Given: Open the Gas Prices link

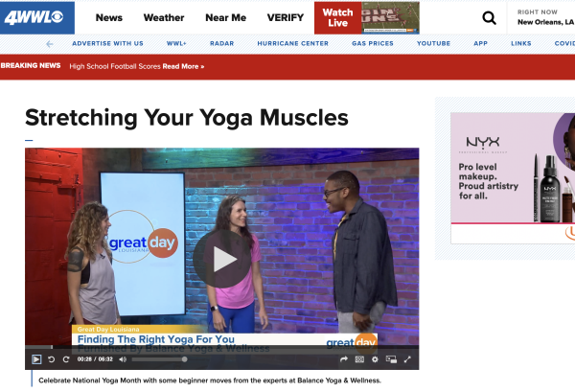Looking at the screenshot, I should click(x=373, y=43).
